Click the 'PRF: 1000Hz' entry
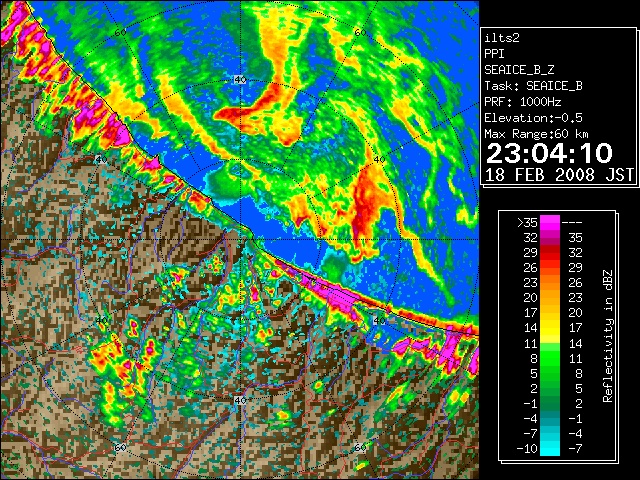Viewport: 640px width, 480px height. click(x=523, y=102)
